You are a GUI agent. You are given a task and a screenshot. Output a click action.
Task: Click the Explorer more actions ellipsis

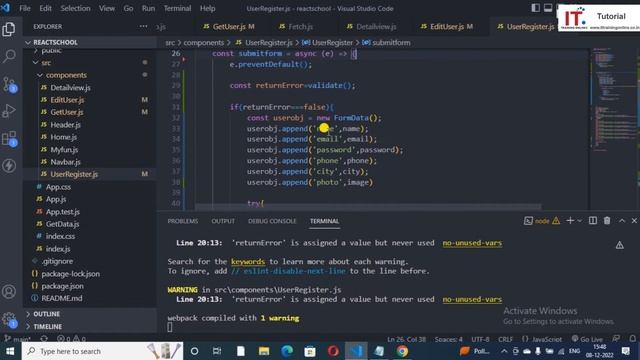coord(143,27)
